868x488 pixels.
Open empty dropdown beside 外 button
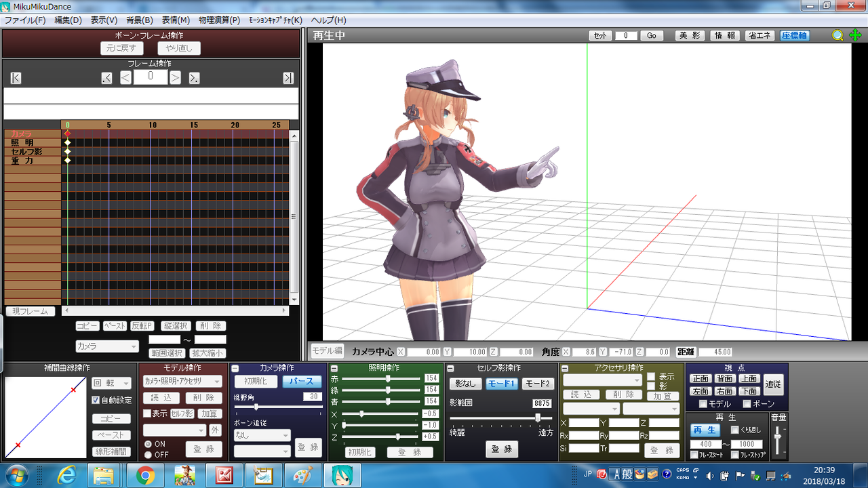pos(174,430)
